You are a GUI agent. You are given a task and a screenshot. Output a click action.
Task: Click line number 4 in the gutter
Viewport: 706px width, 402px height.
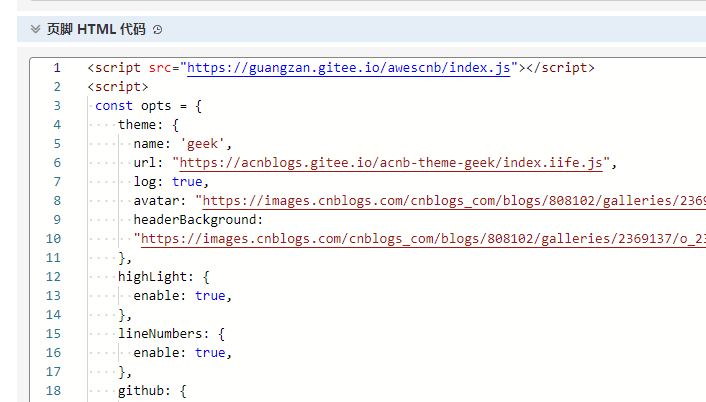click(x=57, y=125)
